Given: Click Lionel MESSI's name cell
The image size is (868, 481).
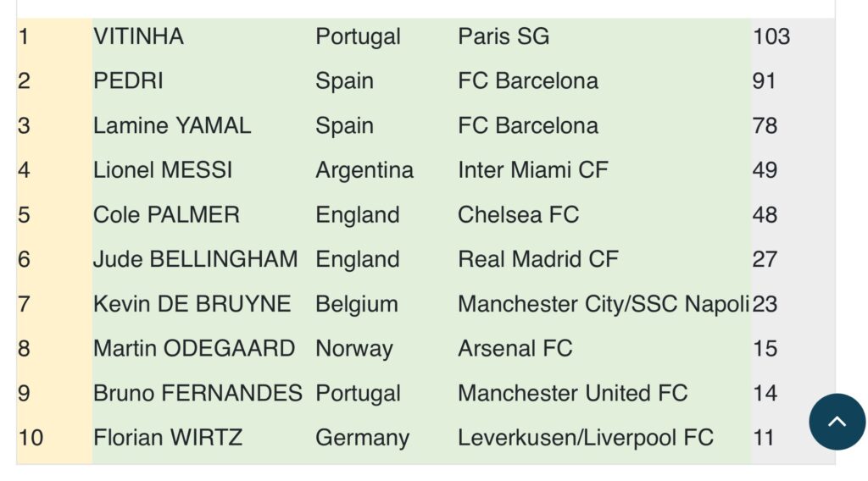Looking at the screenshot, I should [163, 170].
